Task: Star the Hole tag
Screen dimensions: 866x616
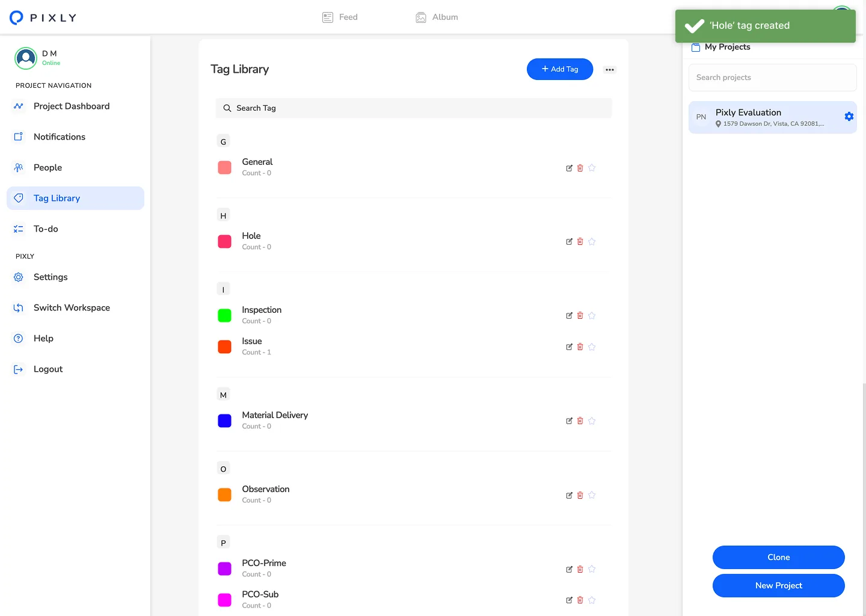Action: pos(592,242)
